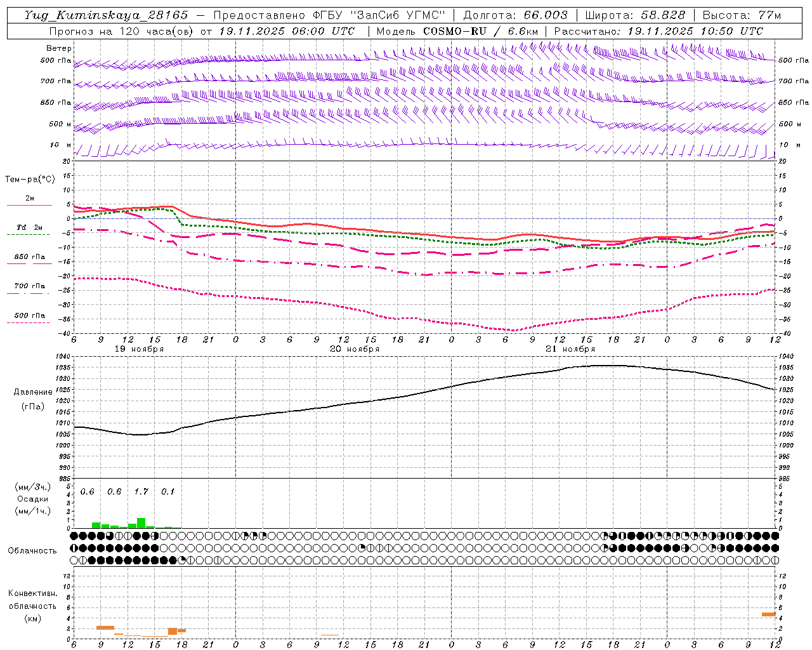Click the (мм/1ч.) precipitation unit label
Viewport: 812px width, 650px height.
(x=33, y=511)
